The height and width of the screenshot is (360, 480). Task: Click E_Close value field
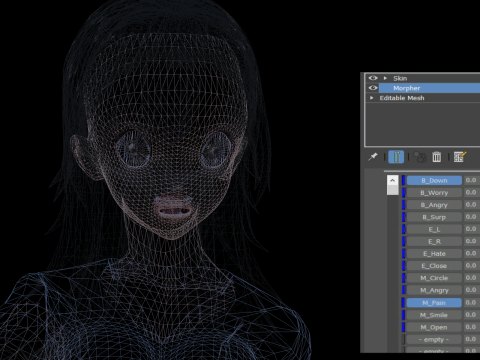coord(472,266)
